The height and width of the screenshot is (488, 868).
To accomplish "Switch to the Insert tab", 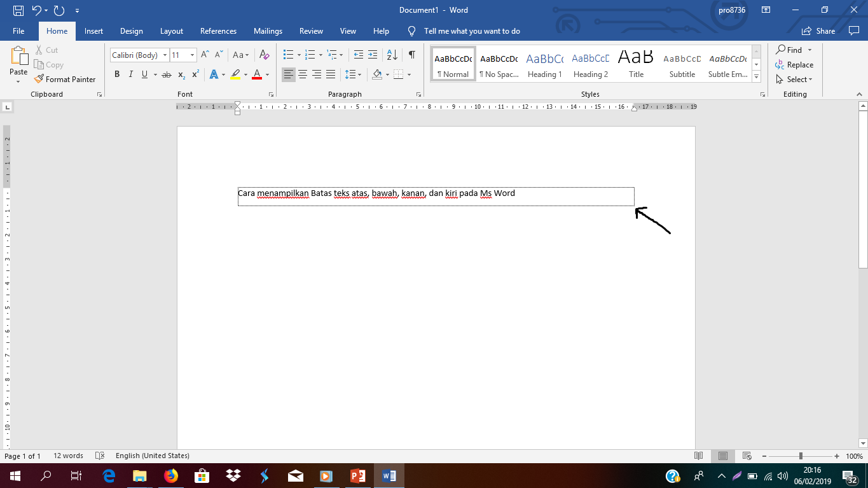I will [x=94, y=31].
